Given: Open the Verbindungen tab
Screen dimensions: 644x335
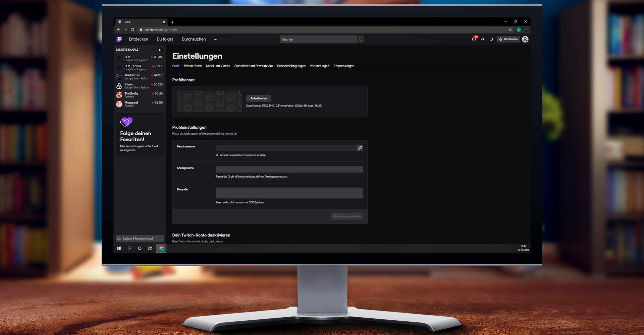Looking at the screenshot, I should pyautogui.click(x=320, y=66).
